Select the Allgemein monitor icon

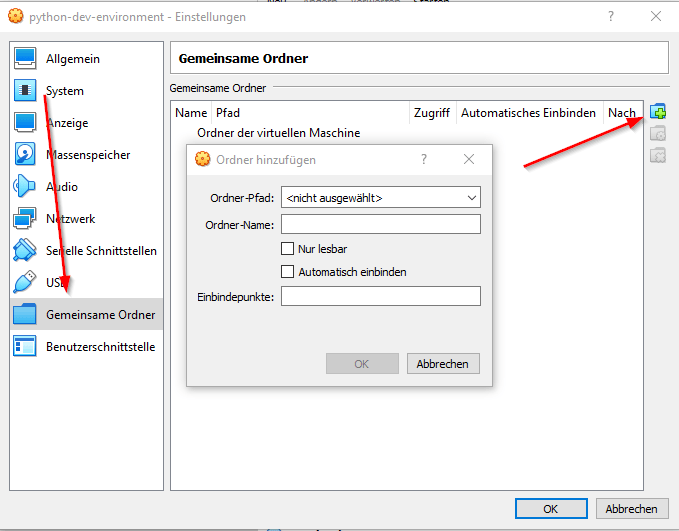pyautogui.click(x=25, y=58)
